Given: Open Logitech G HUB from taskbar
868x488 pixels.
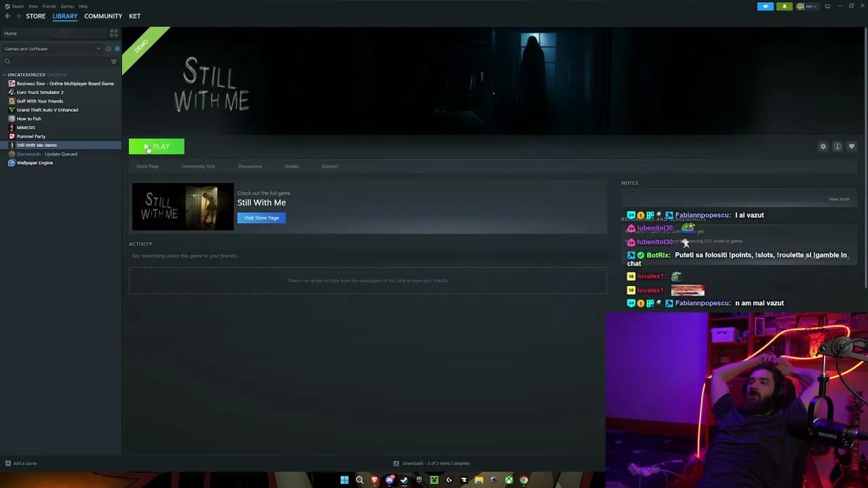Looking at the screenshot, I should coord(449,480).
